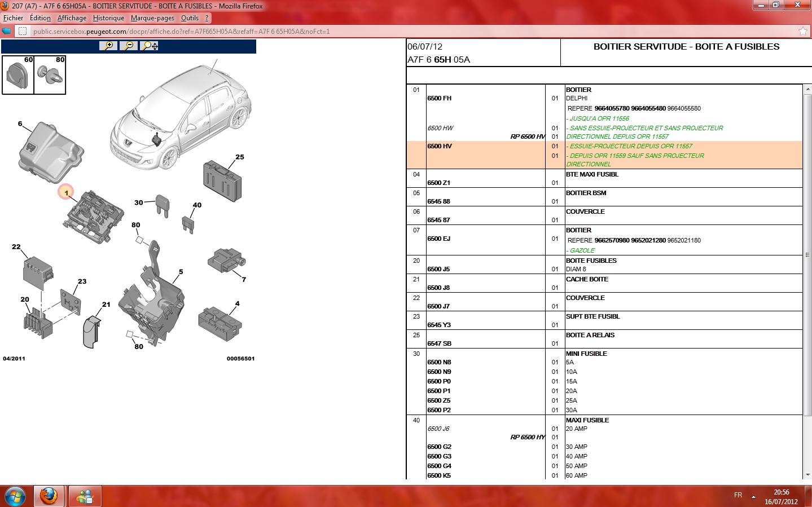Screen dimensions: 812x507
Task: Click Firefox icon in the taskbar
Action: [49, 496]
